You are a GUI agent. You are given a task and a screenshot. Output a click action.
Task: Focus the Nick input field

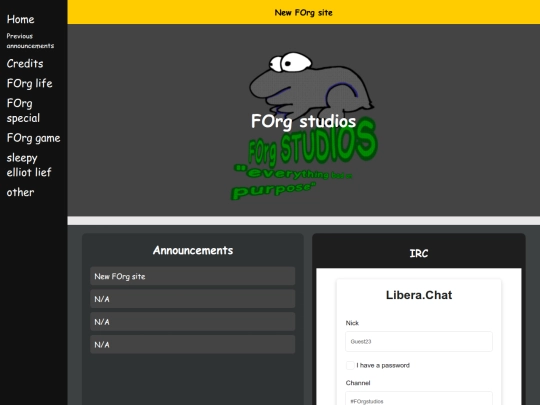(x=419, y=342)
